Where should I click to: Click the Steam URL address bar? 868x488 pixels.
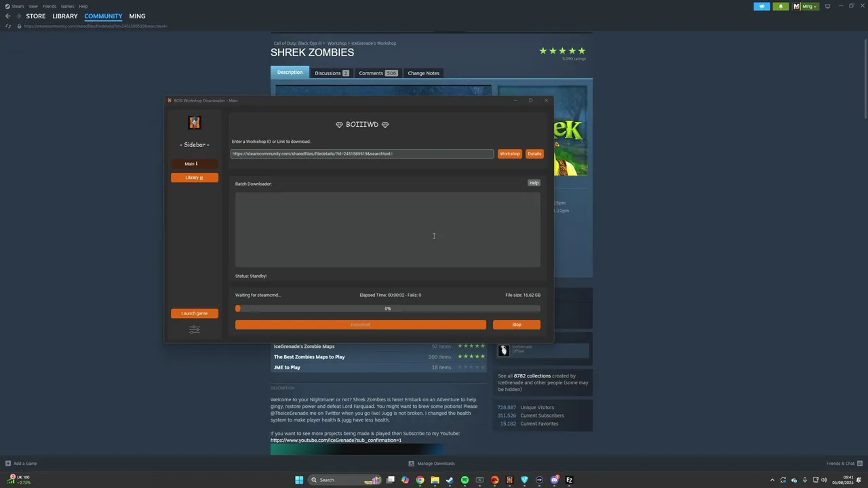96,26
